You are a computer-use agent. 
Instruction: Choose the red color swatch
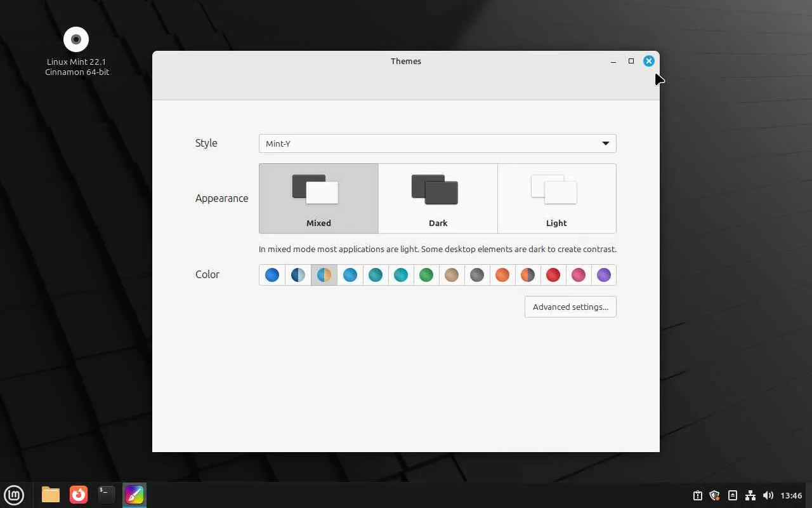(x=553, y=275)
